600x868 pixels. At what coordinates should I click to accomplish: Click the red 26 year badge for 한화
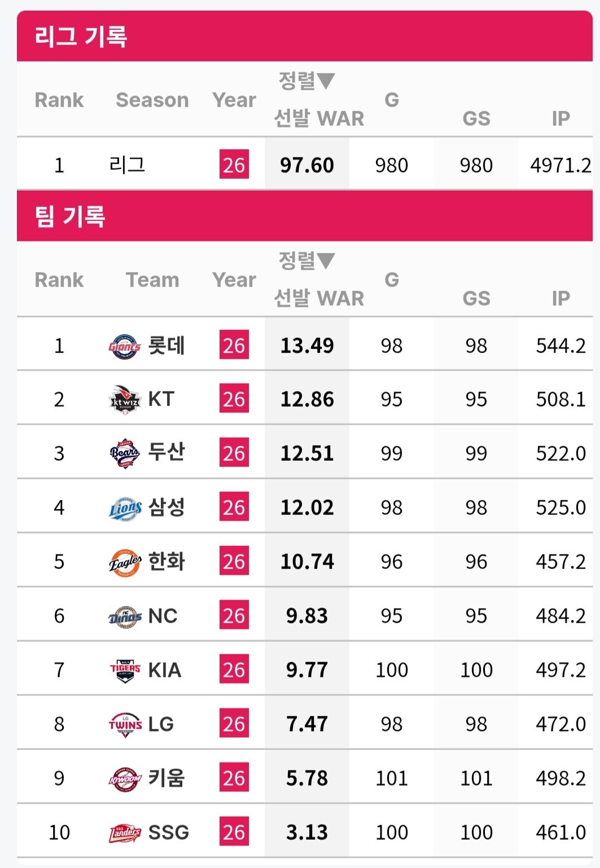click(x=234, y=561)
